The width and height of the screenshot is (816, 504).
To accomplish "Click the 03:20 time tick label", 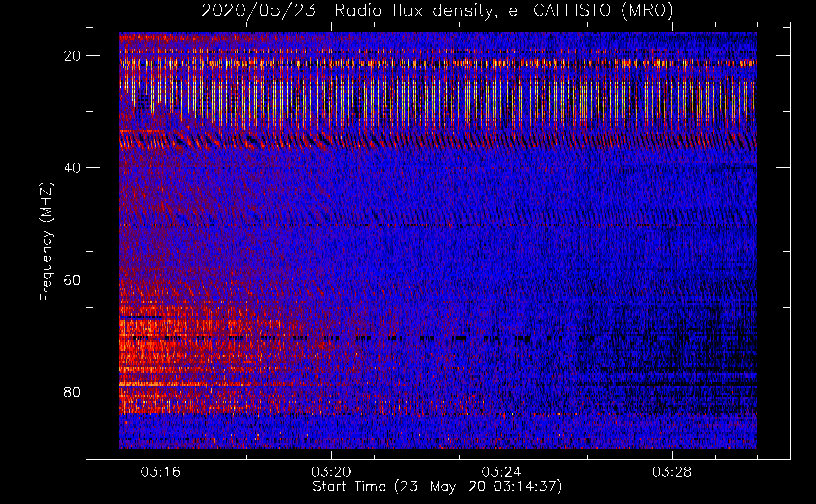I will pos(331,472).
